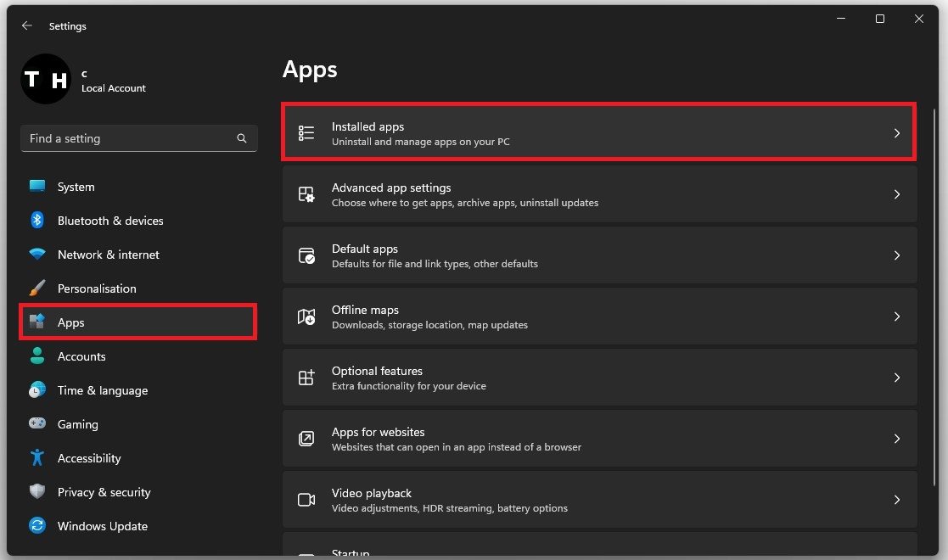Switch to the Accessibility category
948x560 pixels.
tap(89, 458)
